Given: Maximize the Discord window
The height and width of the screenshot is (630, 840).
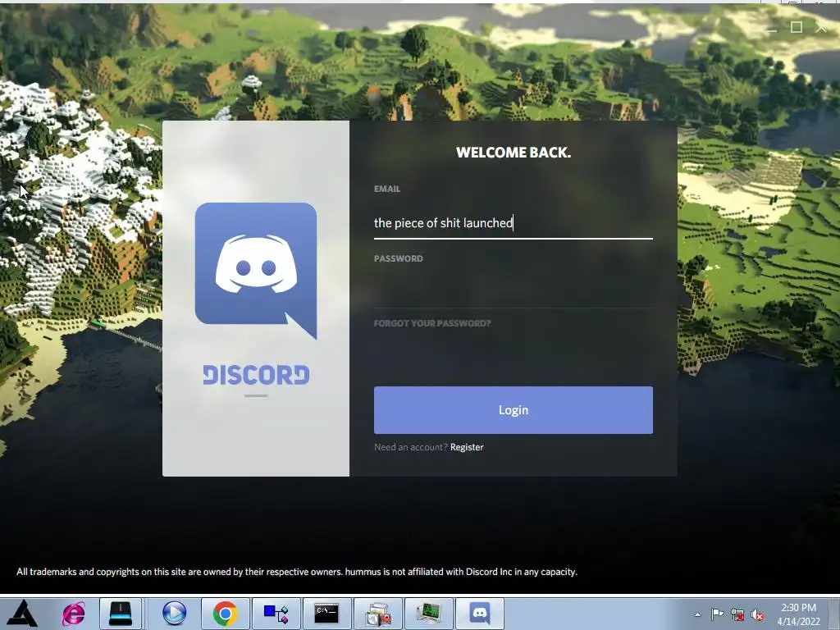Looking at the screenshot, I should coord(796,27).
